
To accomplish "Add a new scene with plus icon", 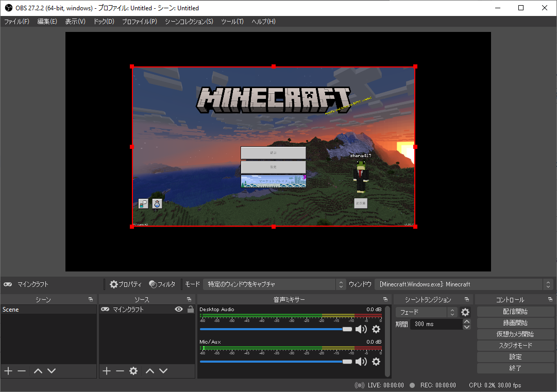I will coord(8,371).
